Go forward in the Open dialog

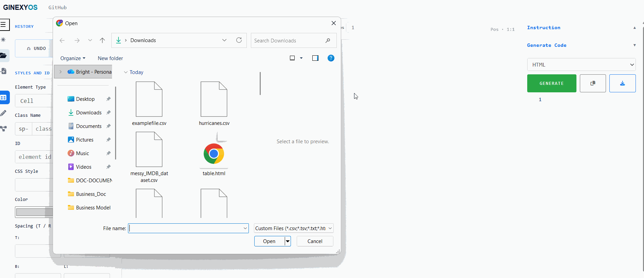click(x=77, y=40)
